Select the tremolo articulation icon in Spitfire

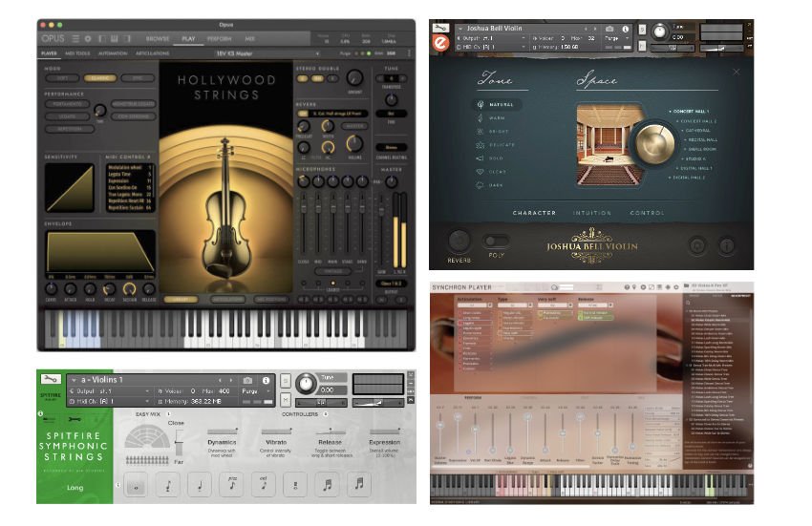click(296, 485)
